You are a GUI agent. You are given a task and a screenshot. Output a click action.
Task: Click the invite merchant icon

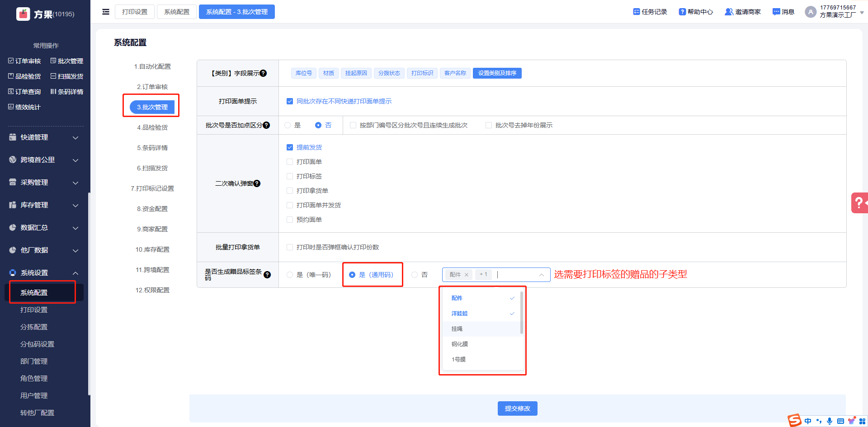coord(729,12)
